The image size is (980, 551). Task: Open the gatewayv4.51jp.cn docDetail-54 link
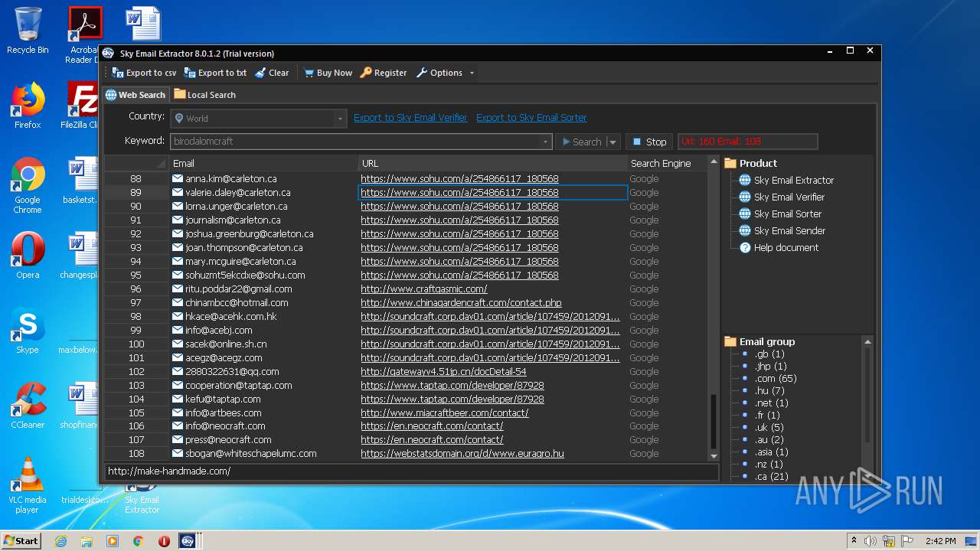click(x=443, y=372)
